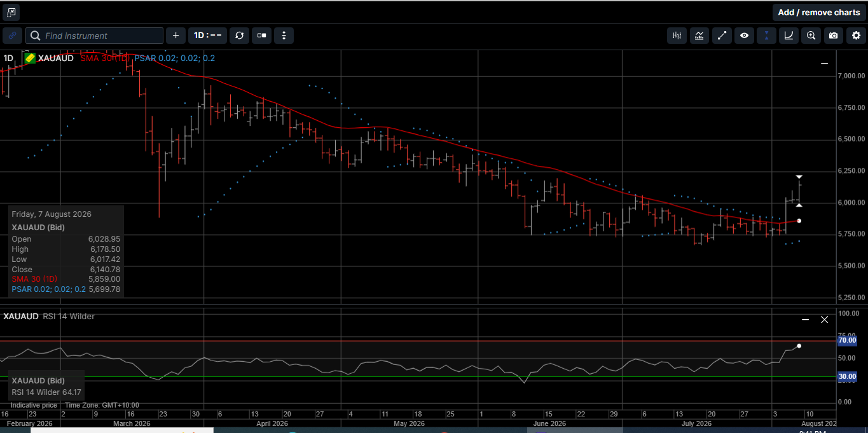Viewport: 868px width, 433px height.
Task: Click the Time Zone: GMT+10:00 text
Action: click(102, 405)
